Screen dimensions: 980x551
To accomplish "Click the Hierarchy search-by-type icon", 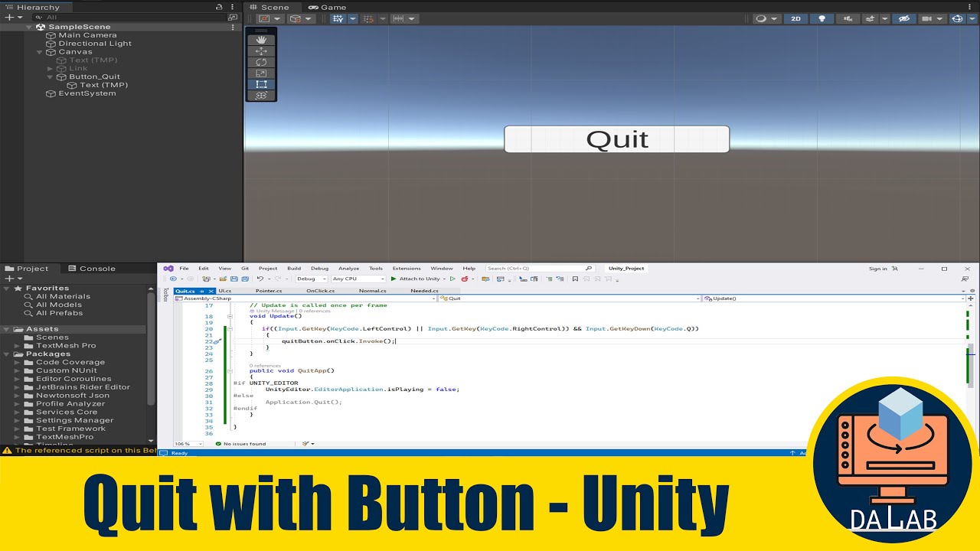I will tap(233, 17).
